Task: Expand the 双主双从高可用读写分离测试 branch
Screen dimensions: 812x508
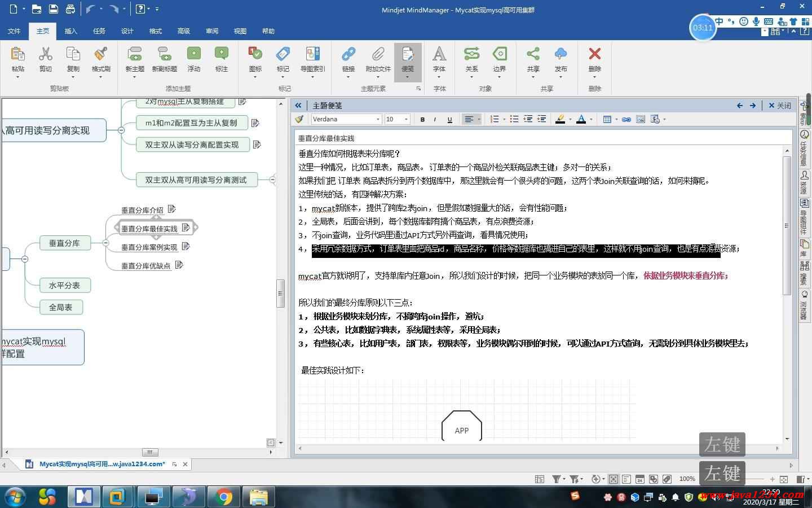Action: (x=272, y=179)
